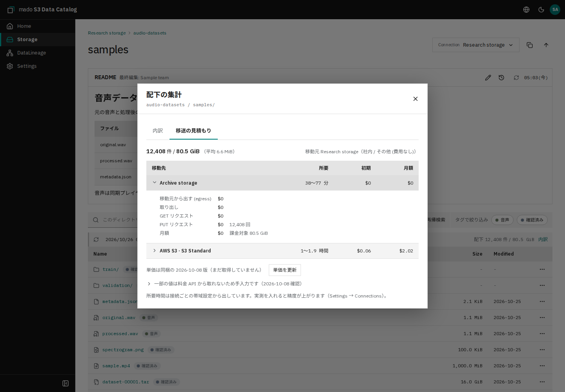Click the dataset-00001.tar archive icon
Screen dimensions: 565x392
tap(96, 382)
